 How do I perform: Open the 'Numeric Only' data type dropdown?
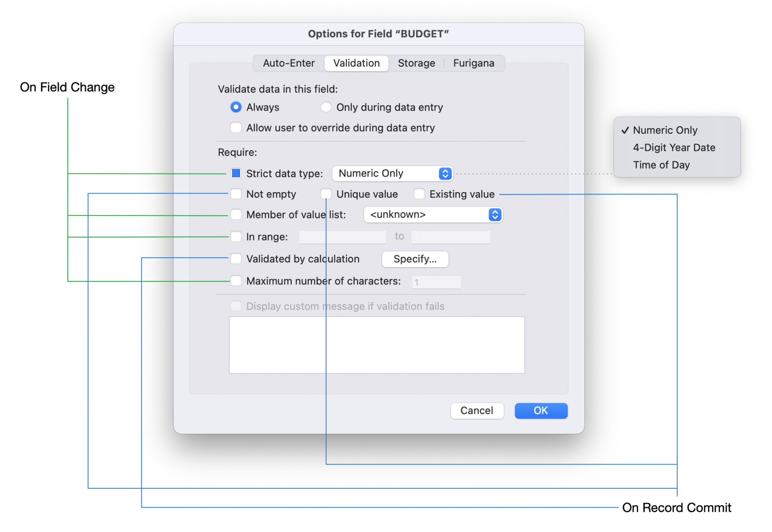tap(392, 173)
